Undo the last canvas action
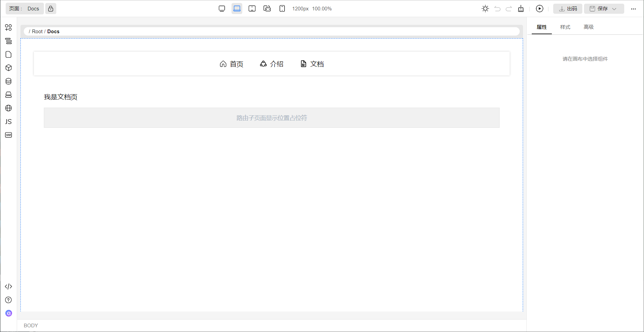 point(497,9)
